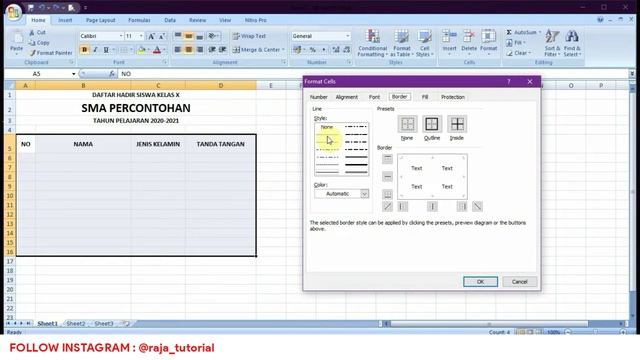Viewport: 640px width, 360px height.
Task: Toggle the left border button
Action: 402,207
